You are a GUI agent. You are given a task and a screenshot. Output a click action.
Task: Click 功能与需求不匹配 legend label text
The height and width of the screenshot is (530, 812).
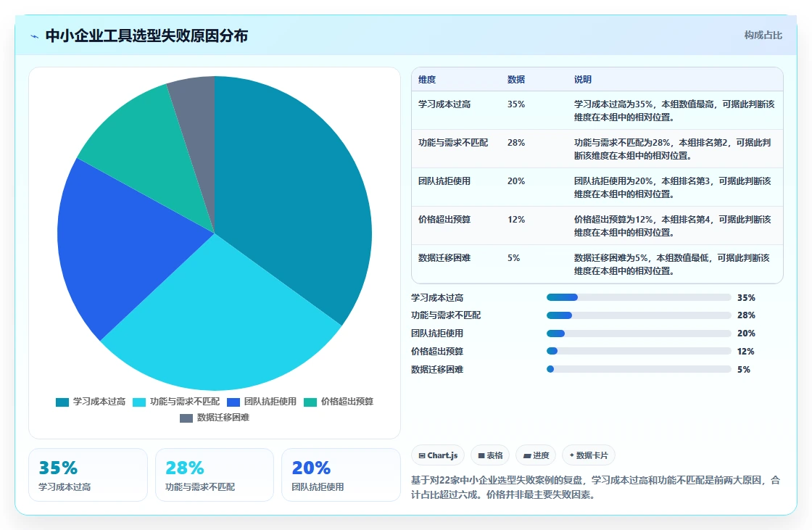coord(185,402)
